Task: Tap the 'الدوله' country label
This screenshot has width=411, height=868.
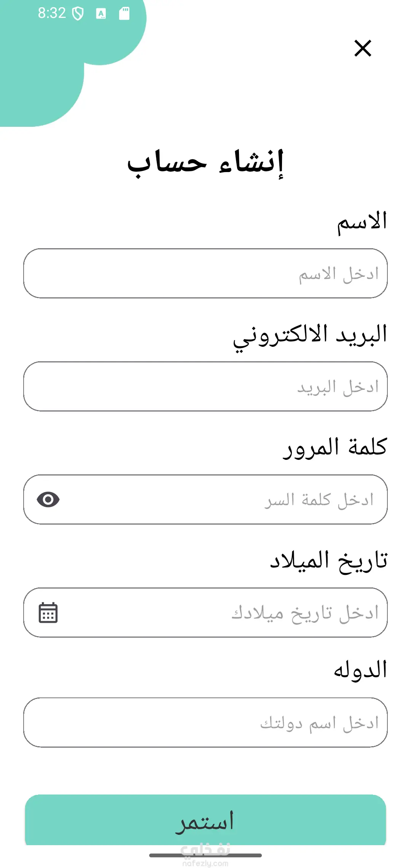Action: tap(360, 670)
